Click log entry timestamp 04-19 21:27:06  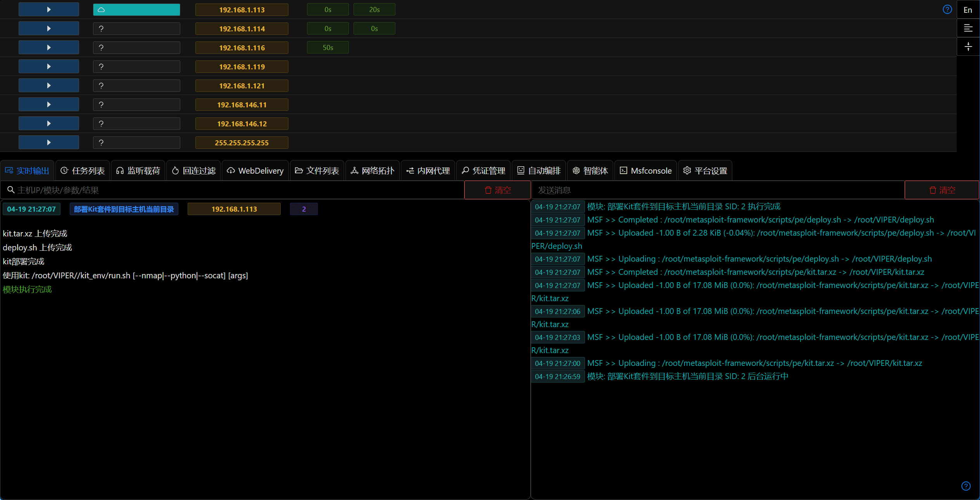[557, 311]
